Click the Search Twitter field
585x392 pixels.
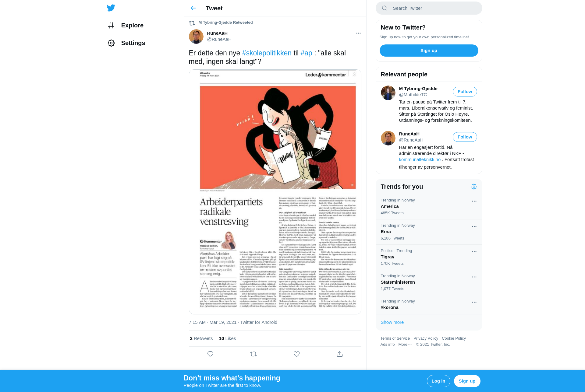429,8
